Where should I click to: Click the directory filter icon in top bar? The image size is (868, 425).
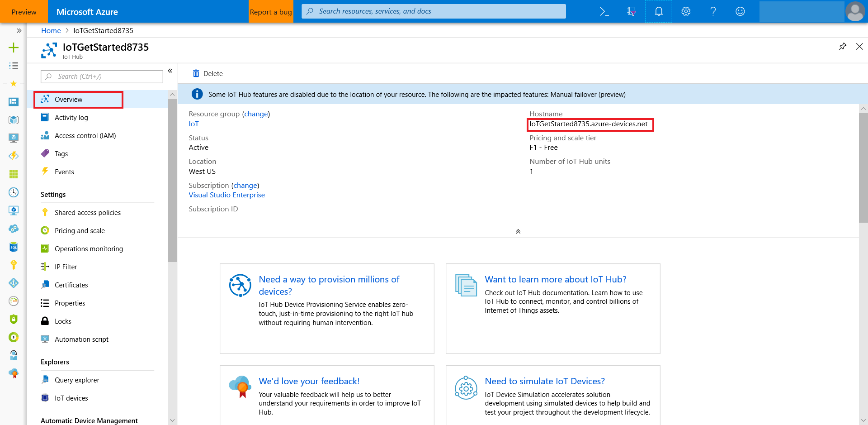[632, 11]
